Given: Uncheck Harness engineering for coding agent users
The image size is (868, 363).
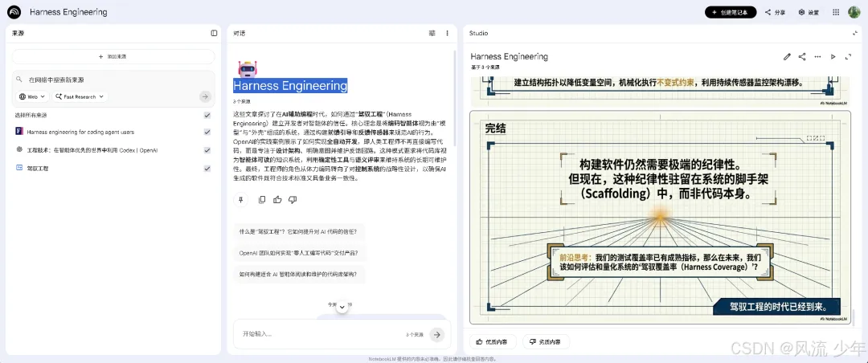Looking at the screenshot, I should 207,132.
